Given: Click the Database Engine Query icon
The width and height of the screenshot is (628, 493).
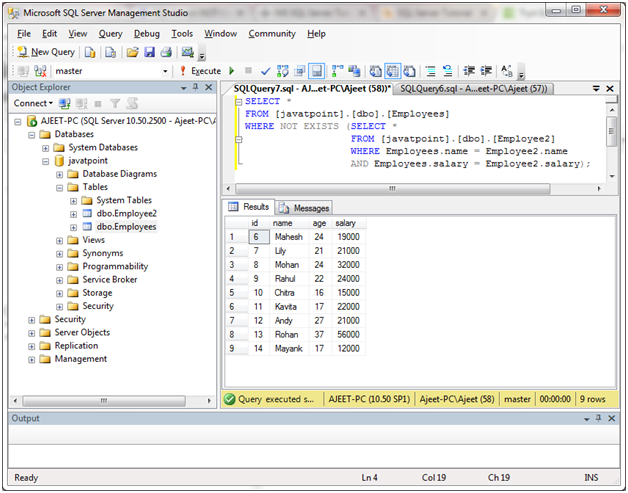Looking at the screenshot, I should 90,52.
